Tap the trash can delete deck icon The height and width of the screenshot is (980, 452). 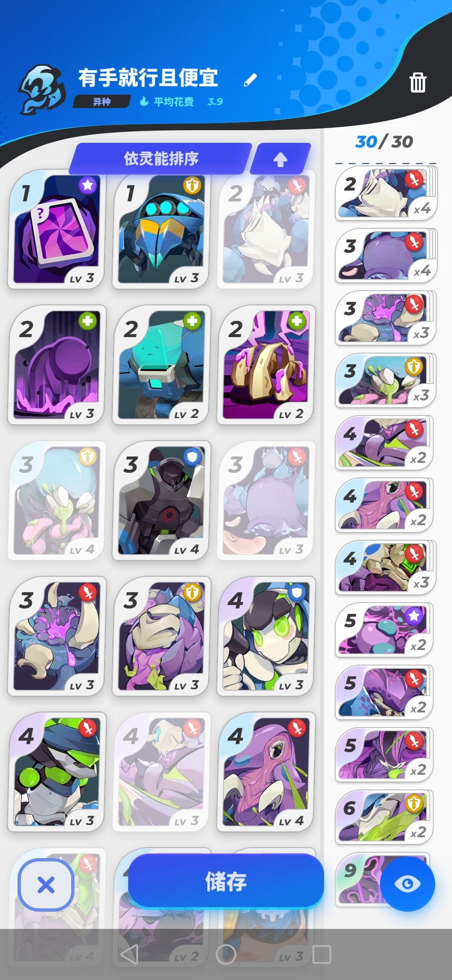[x=418, y=82]
